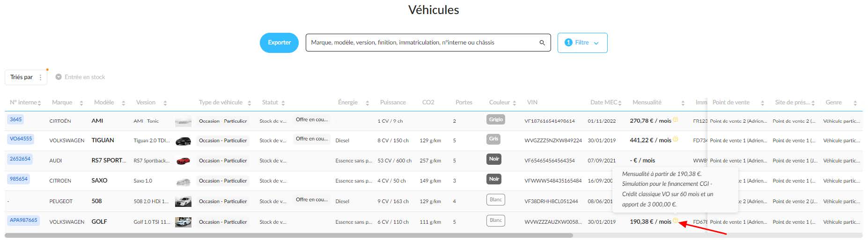Click the Blanc badge in the GOLF row
Viewport: 868px width, 242px height.
(x=496, y=220)
